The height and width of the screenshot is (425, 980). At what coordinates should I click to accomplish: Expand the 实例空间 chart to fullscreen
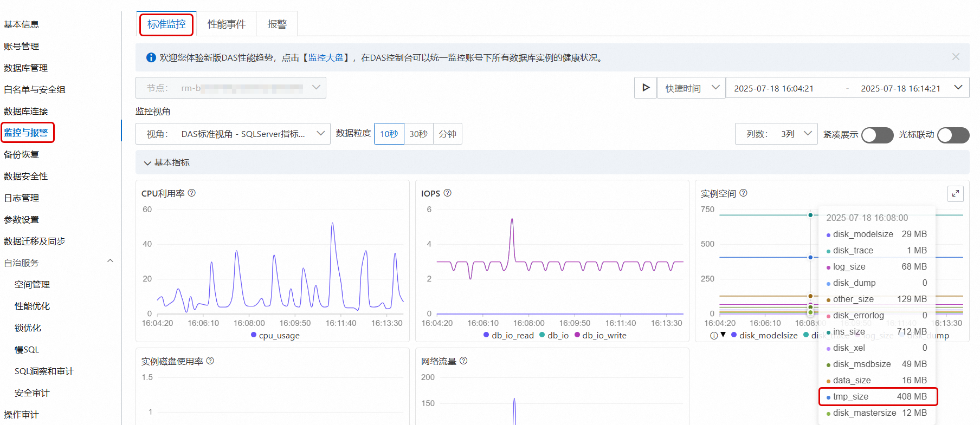(x=956, y=193)
